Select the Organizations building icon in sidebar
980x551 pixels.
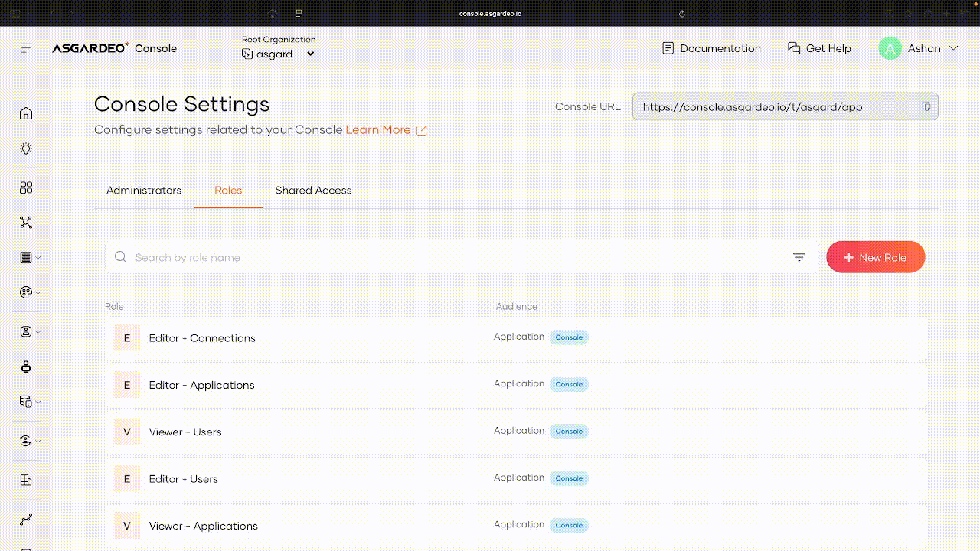pyautogui.click(x=26, y=480)
